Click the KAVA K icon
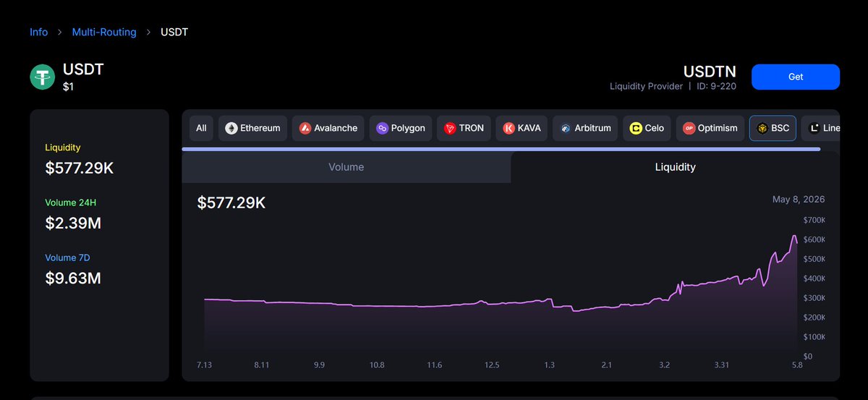Screen dimensions: 868x400 click(x=509, y=128)
